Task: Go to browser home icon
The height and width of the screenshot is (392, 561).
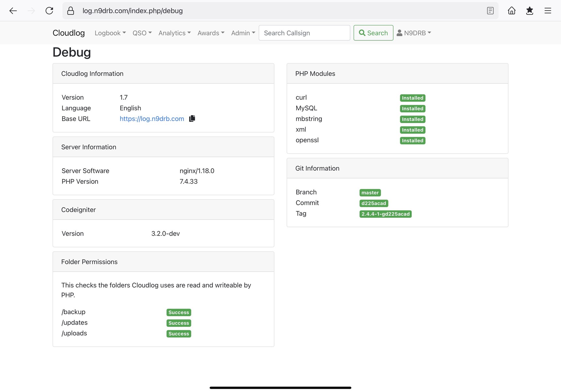Action: tap(511, 11)
